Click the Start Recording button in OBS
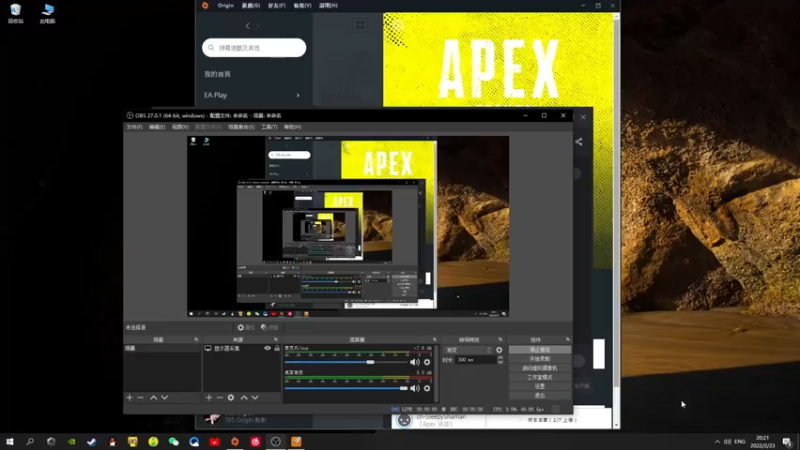Image resolution: width=800 pixels, height=450 pixels. click(540, 359)
